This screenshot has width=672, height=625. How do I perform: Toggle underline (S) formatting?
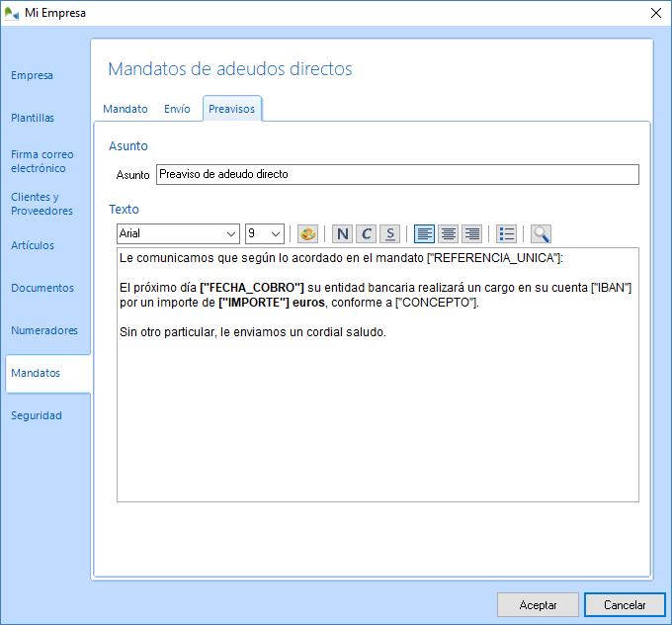(x=390, y=234)
